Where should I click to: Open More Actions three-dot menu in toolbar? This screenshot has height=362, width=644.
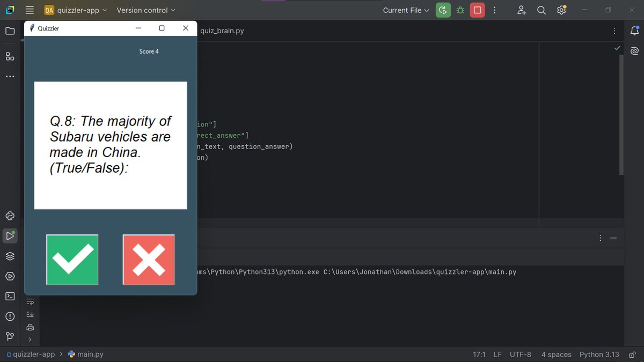tap(494, 10)
